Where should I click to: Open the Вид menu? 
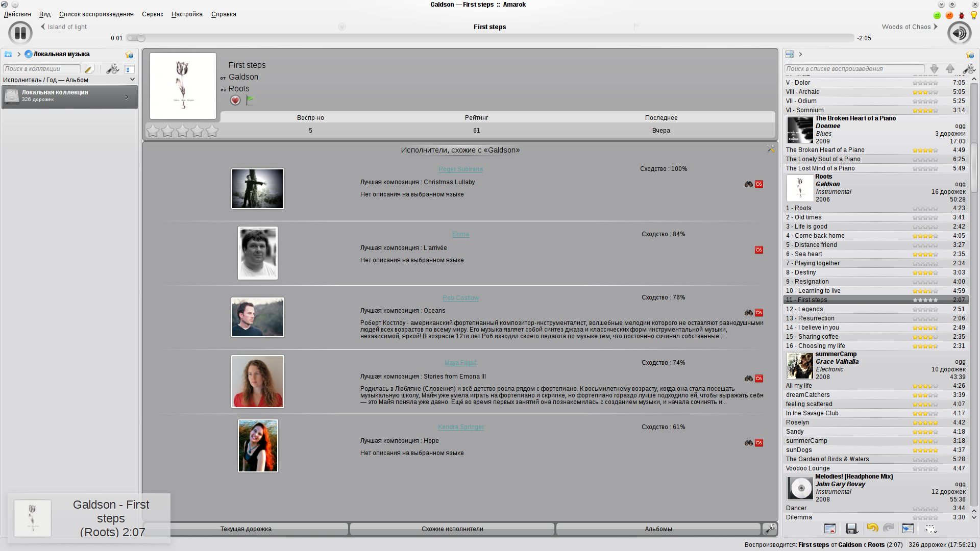click(45, 14)
